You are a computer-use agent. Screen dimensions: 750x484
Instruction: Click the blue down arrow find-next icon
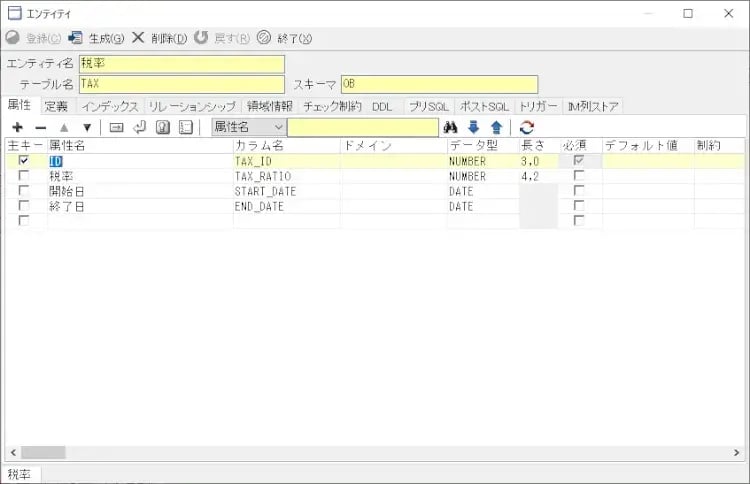pos(474,127)
